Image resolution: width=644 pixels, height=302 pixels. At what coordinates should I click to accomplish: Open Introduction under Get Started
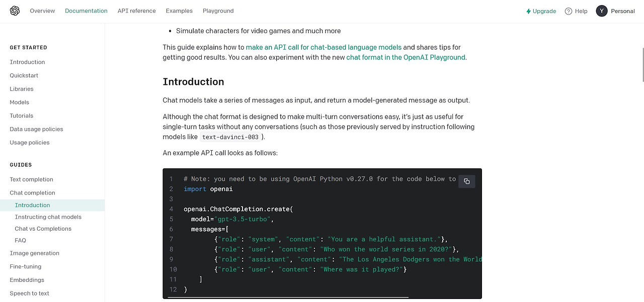27,62
